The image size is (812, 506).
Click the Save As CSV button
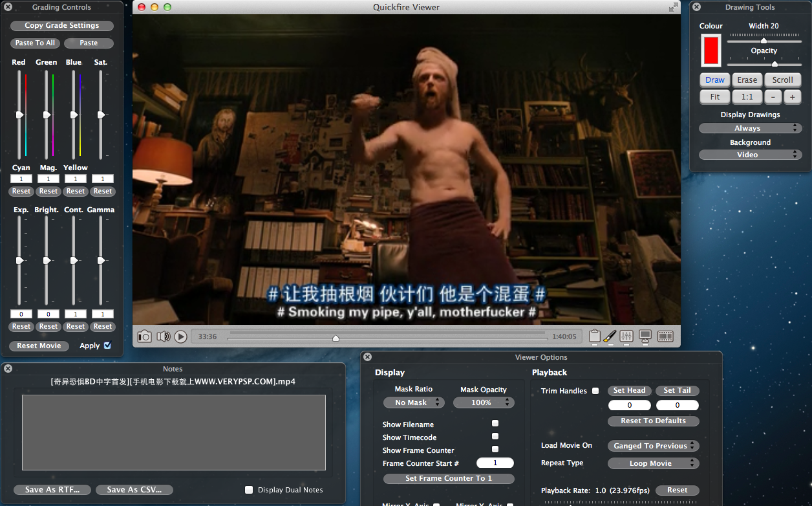(134, 490)
